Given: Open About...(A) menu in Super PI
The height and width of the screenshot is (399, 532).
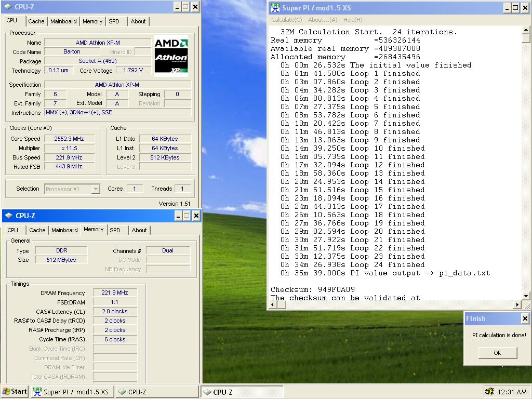Looking at the screenshot, I should 323,20.
